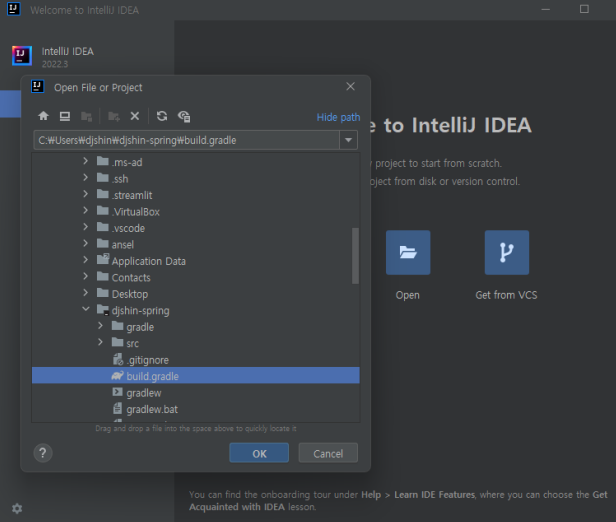Viewport: 616px width, 522px height.
Task: Click Get from VCS branch icon
Action: click(506, 253)
